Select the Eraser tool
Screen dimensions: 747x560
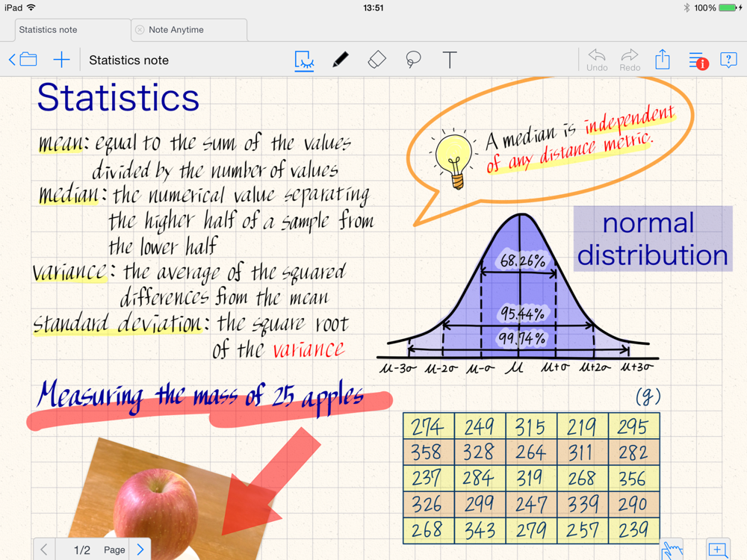coord(376,60)
